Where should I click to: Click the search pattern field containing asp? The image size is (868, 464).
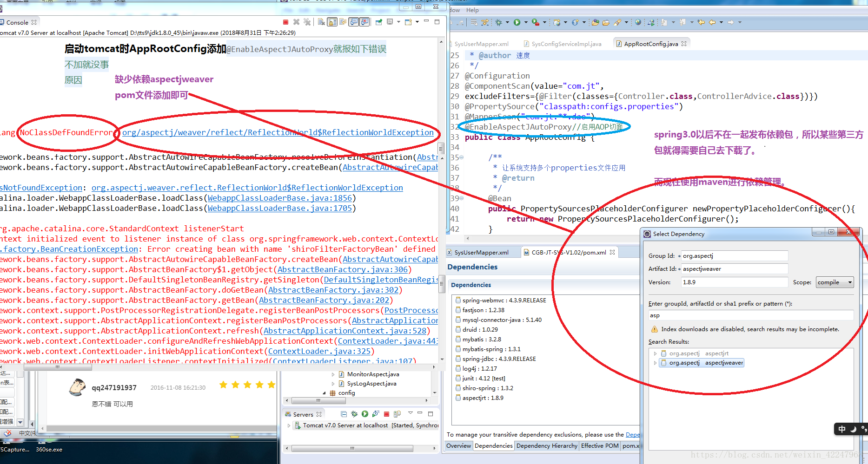751,315
